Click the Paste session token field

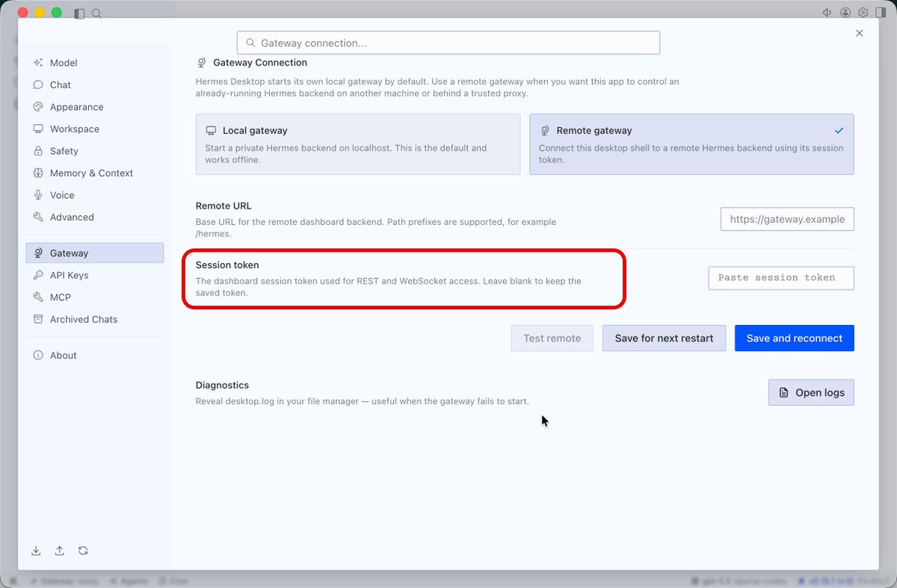781,278
